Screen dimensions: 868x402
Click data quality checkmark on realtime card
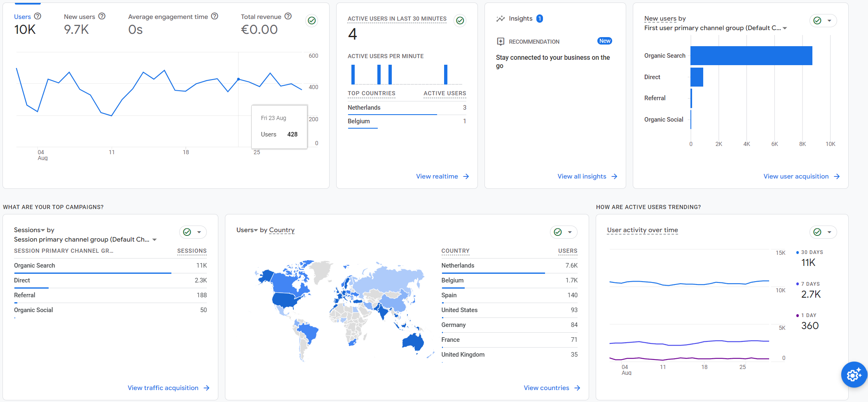pyautogui.click(x=460, y=20)
